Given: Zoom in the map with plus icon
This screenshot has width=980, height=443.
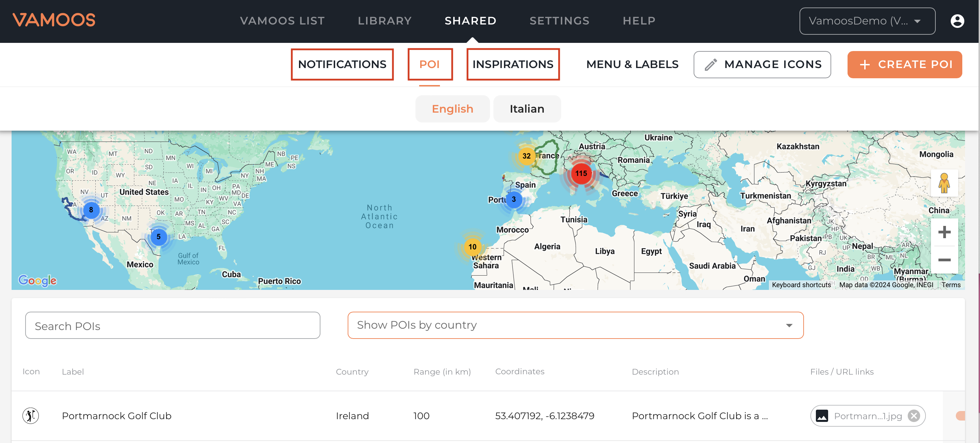Looking at the screenshot, I should point(944,232).
